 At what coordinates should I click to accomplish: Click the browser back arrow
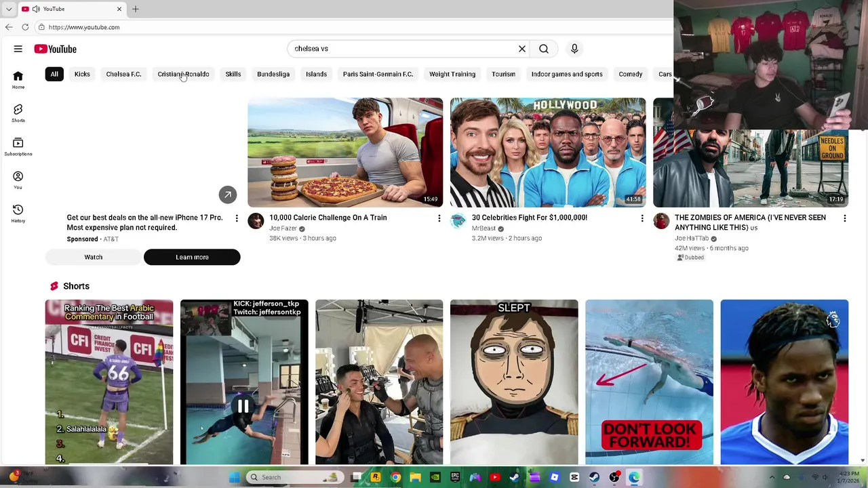(x=9, y=27)
